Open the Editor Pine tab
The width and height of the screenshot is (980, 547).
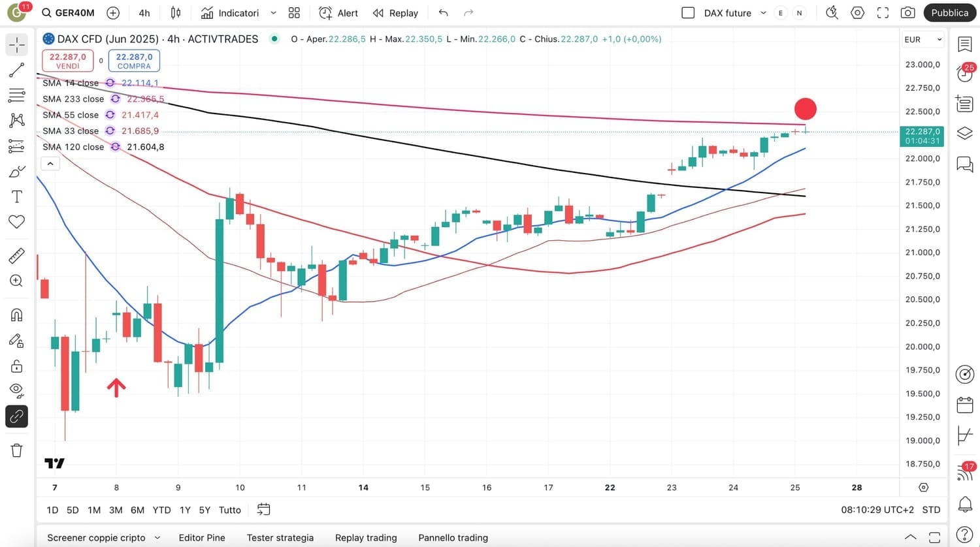(202, 537)
